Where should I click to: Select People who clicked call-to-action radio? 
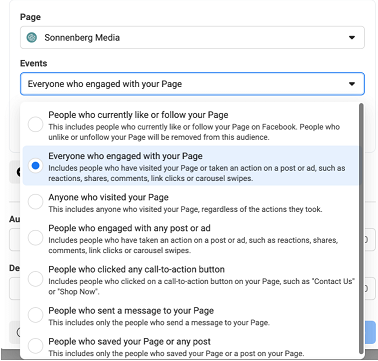pos(35,279)
